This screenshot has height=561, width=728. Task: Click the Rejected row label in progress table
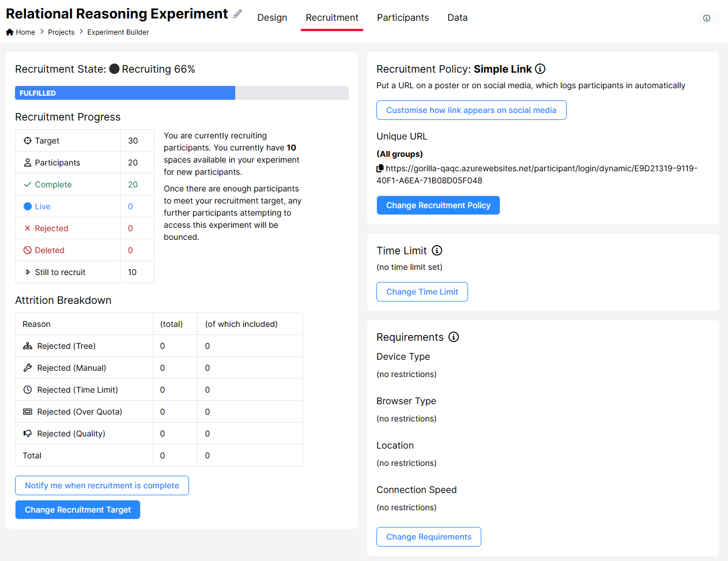click(x=51, y=228)
